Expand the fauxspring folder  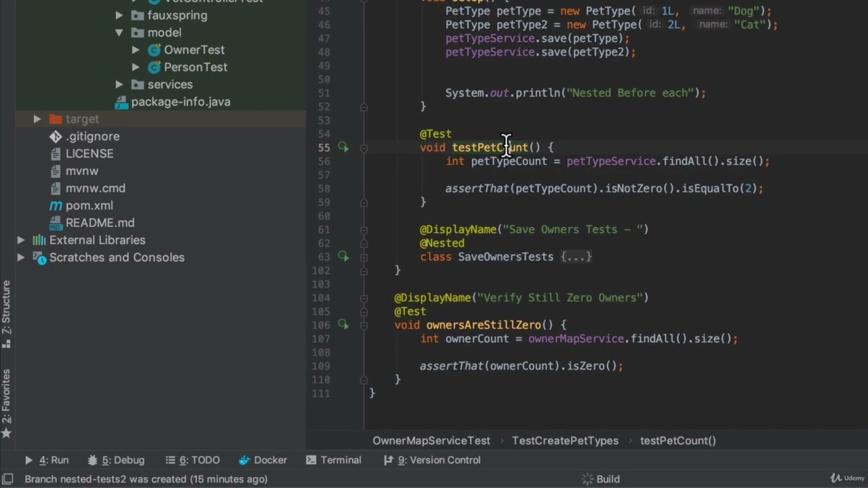click(119, 15)
